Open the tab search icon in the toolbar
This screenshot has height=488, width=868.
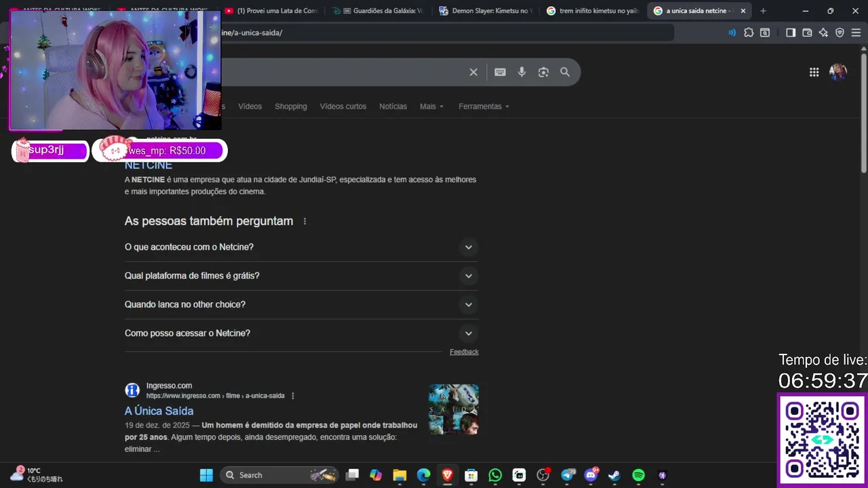(765, 33)
